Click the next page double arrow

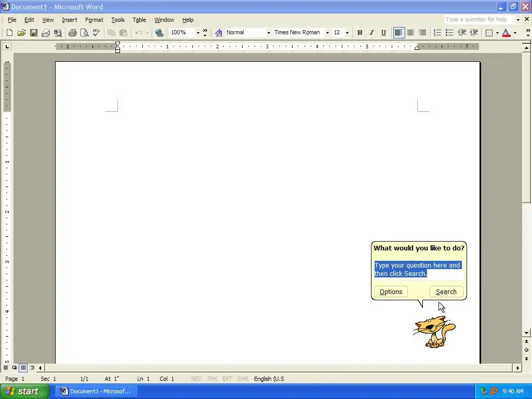tap(526, 358)
